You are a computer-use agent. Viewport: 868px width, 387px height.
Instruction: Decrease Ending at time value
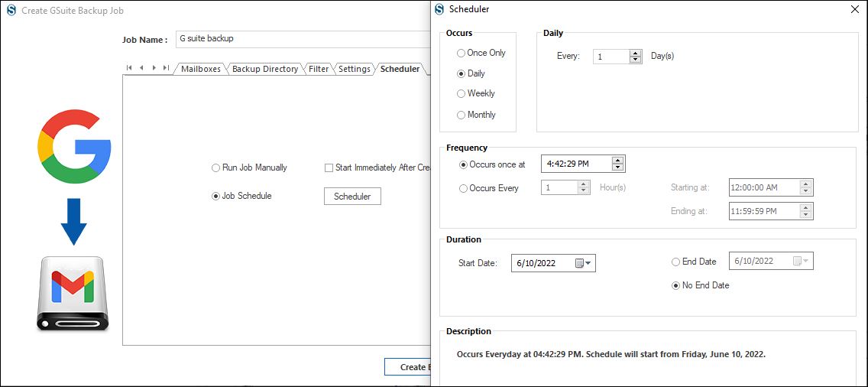click(806, 215)
